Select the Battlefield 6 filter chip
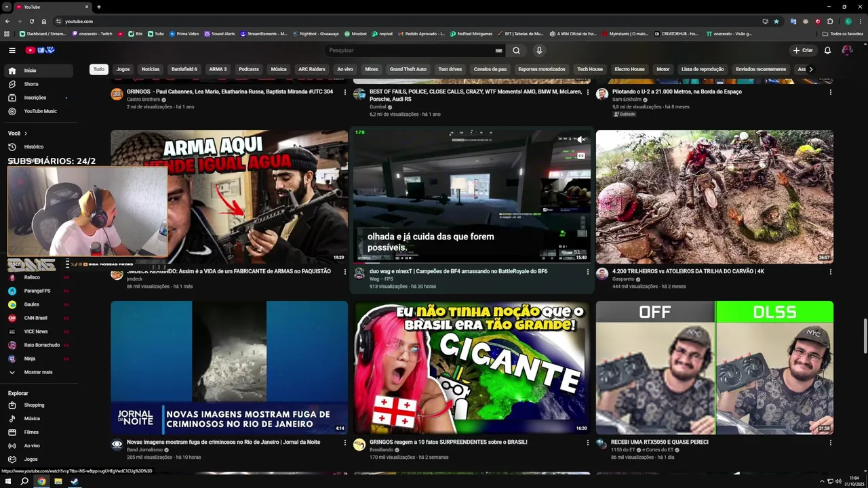 coord(184,69)
